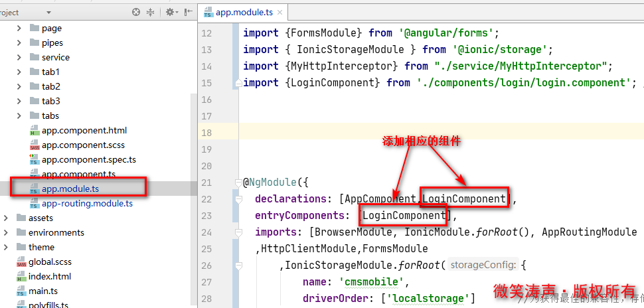Expand the tab2 folder

pos(19,87)
